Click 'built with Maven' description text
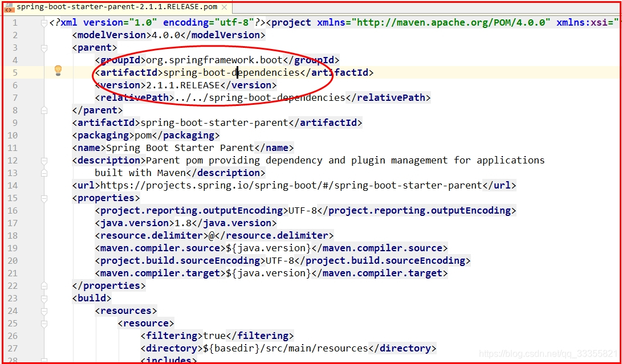Viewport: 622px width, 364px height. 140,173
